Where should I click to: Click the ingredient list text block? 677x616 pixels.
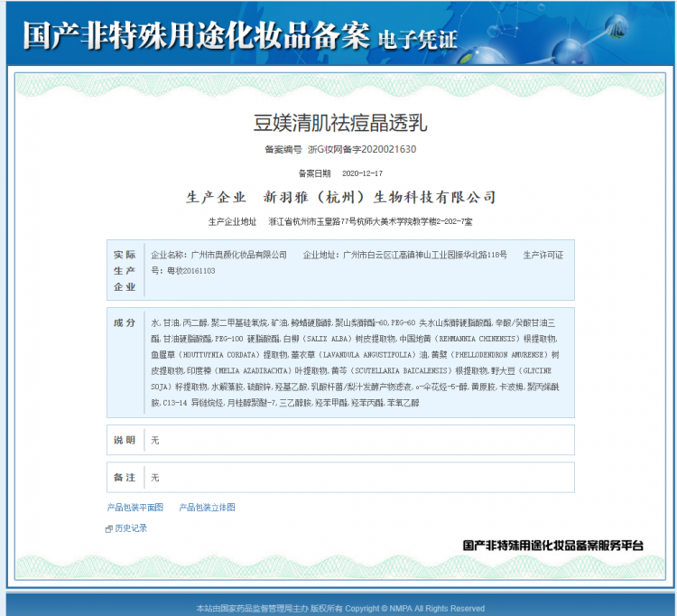pyautogui.click(x=357, y=361)
